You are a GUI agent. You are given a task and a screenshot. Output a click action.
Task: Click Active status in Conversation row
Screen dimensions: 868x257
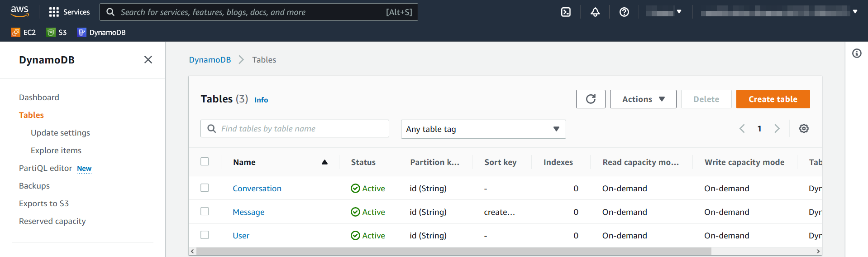[368, 189]
